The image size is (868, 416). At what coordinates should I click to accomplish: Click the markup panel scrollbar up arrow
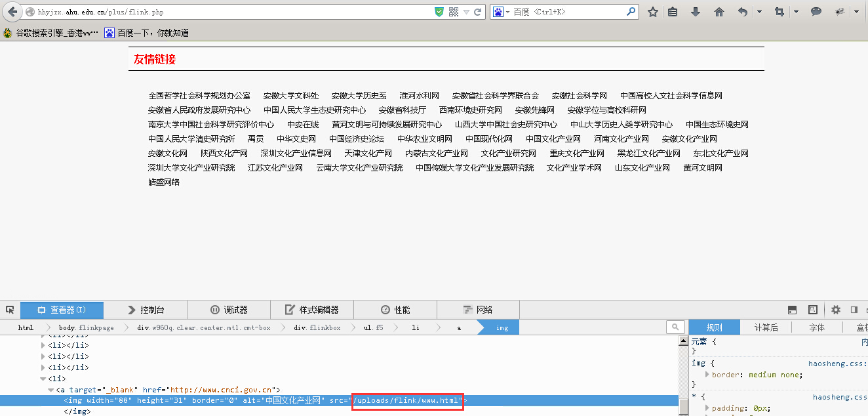click(x=683, y=341)
